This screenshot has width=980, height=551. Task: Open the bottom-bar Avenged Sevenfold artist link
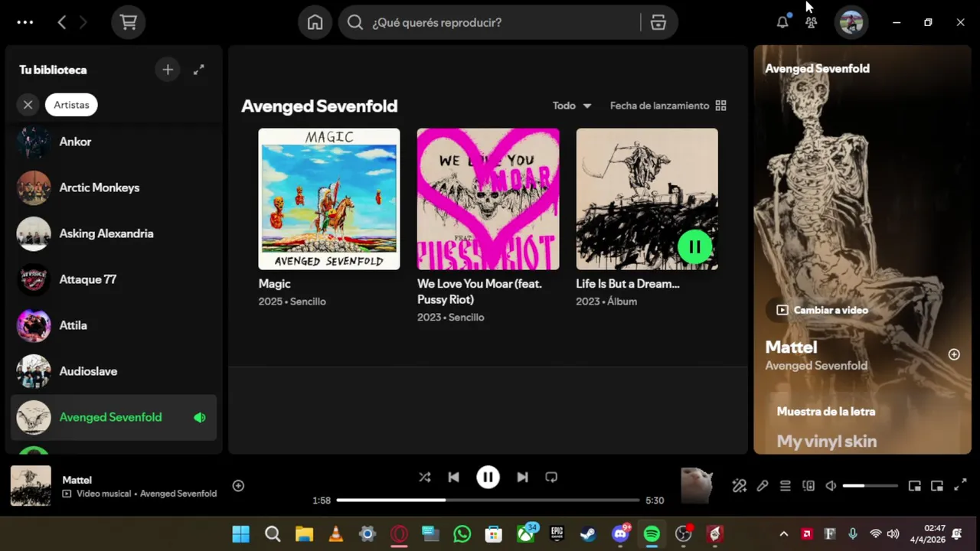pos(178,494)
